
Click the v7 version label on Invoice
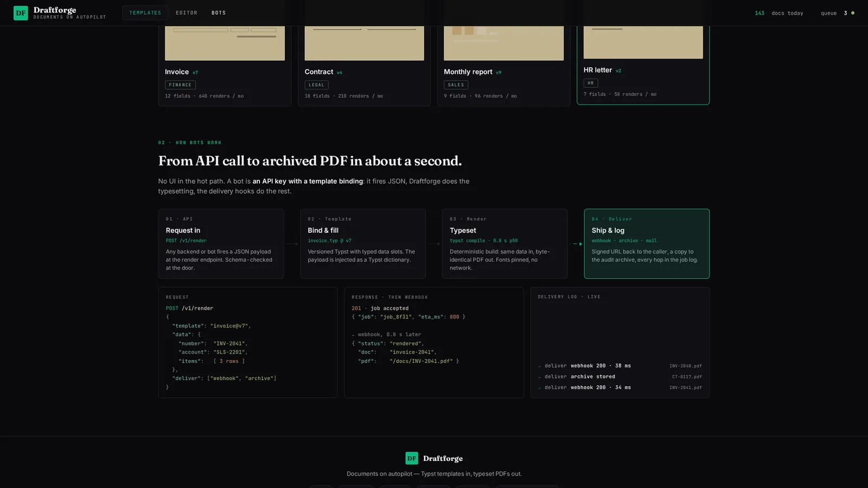(195, 73)
